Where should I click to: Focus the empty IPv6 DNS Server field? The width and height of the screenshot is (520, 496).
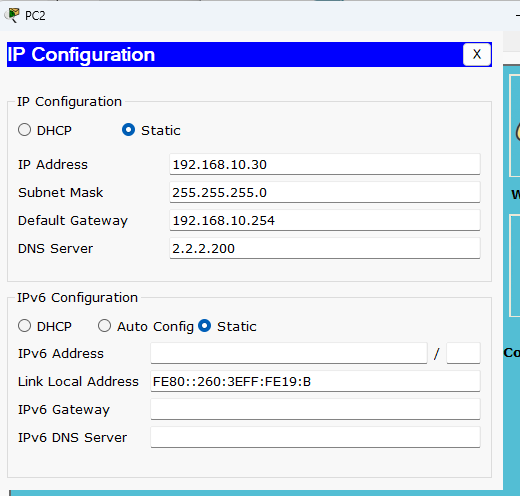[x=315, y=437]
